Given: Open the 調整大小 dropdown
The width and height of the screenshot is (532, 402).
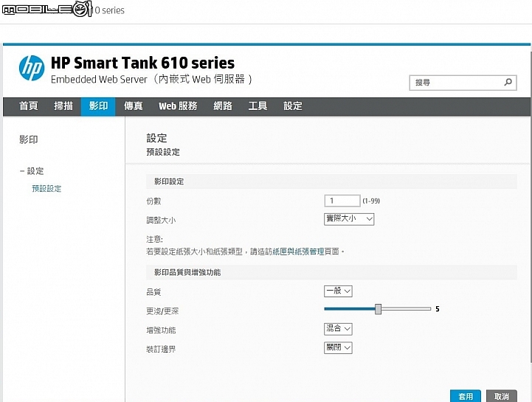Looking at the screenshot, I should pyautogui.click(x=349, y=219).
